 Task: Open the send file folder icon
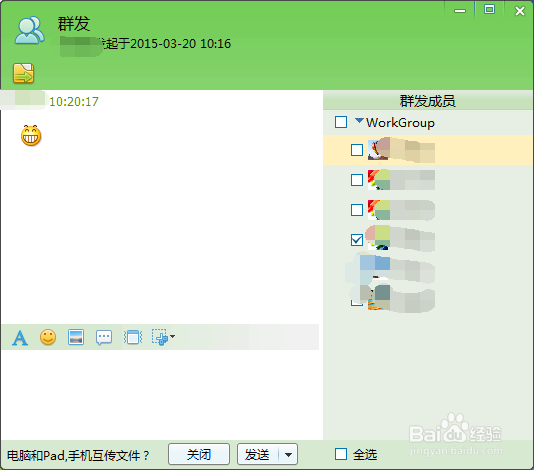tap(23, 73)
